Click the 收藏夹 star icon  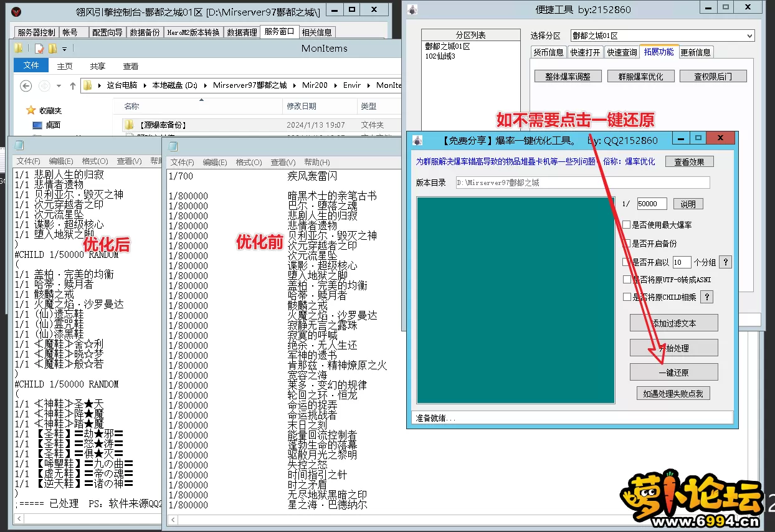pos(31,110)
